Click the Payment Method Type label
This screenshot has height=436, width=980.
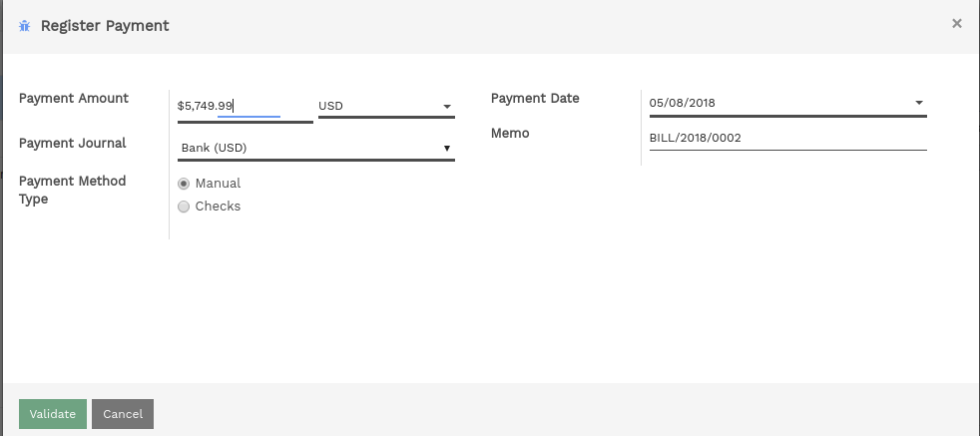(73, 190)
